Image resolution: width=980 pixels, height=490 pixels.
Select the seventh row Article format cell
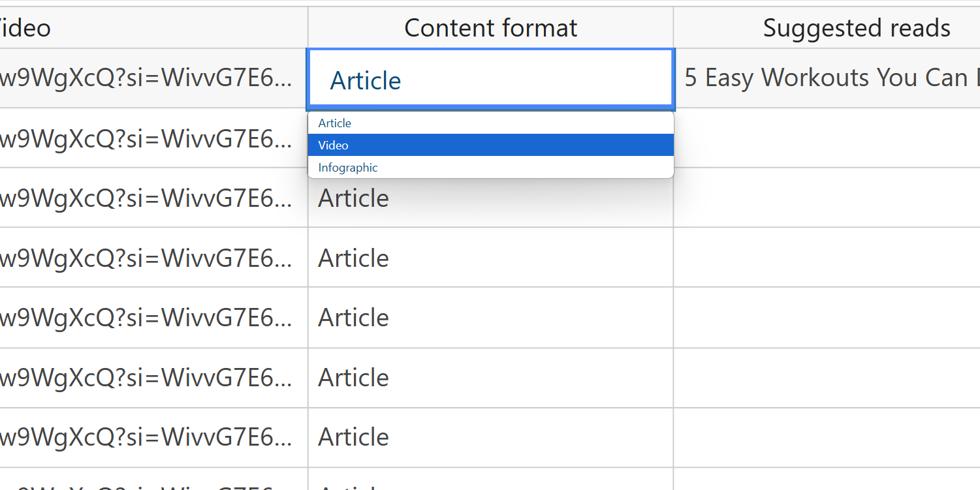[x=490, y=437]
